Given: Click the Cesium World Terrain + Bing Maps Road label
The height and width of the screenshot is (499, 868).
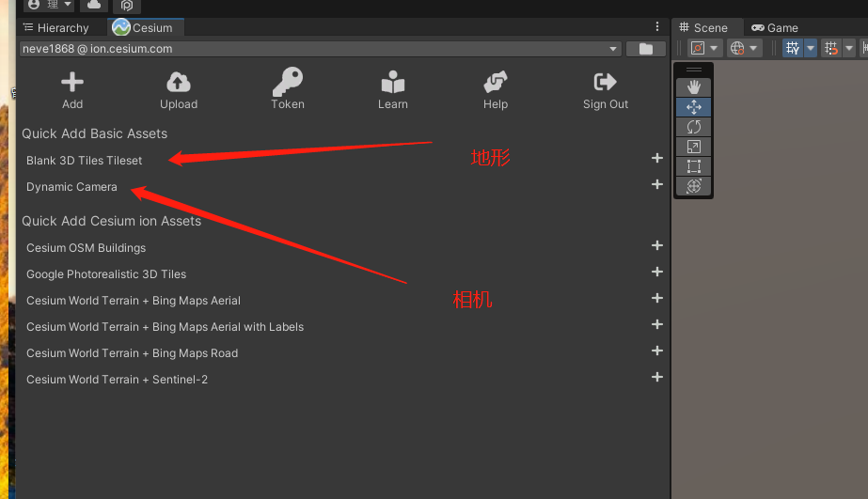Looking at the screenshot, I should click(133, 353).
